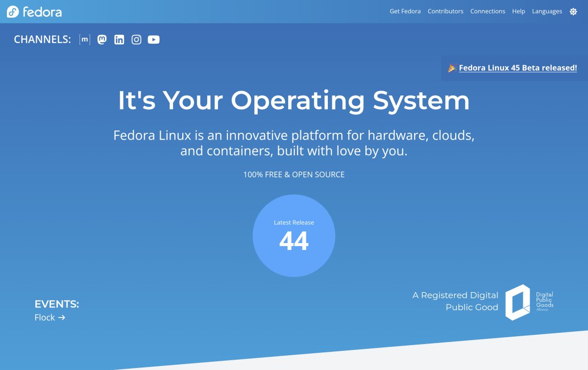588x370 pixels.
Task: Open the Get Fedora menu
Action: (405, 11)
